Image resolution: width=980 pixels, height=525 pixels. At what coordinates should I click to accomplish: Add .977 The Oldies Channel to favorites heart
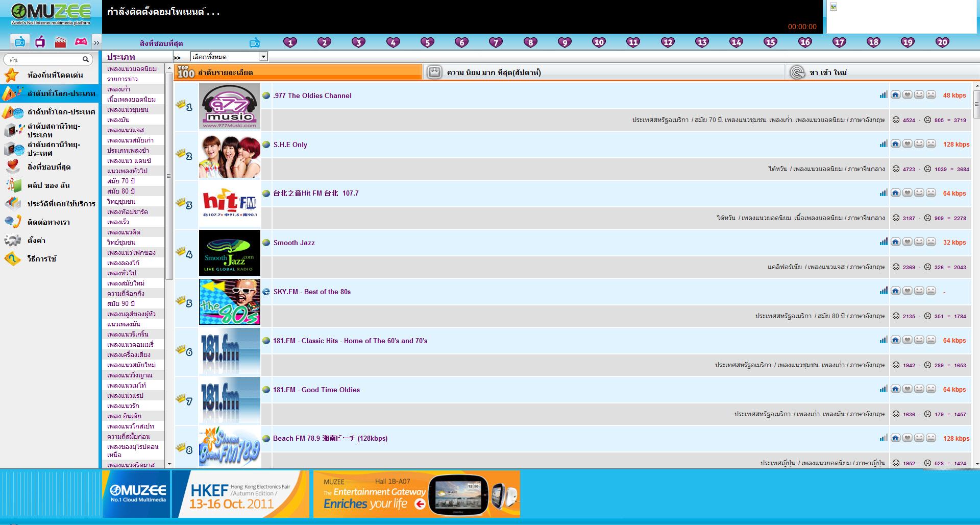click(x=907, y=95)
